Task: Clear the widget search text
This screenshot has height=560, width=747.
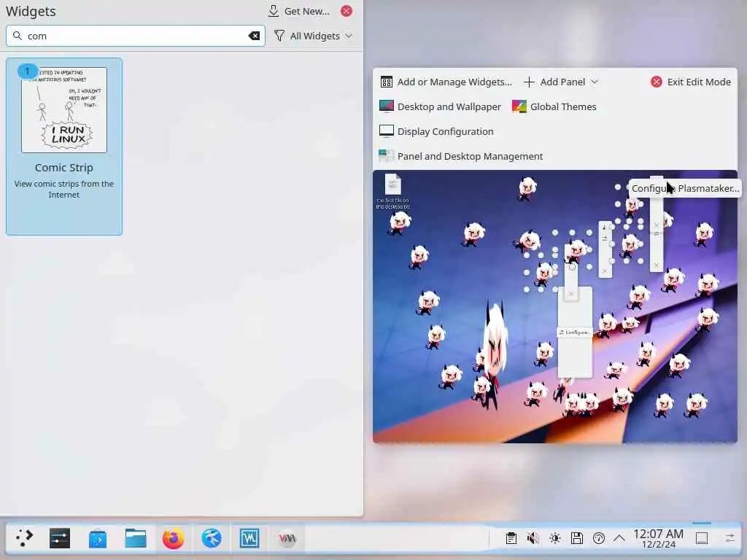Action: (255, 36)
